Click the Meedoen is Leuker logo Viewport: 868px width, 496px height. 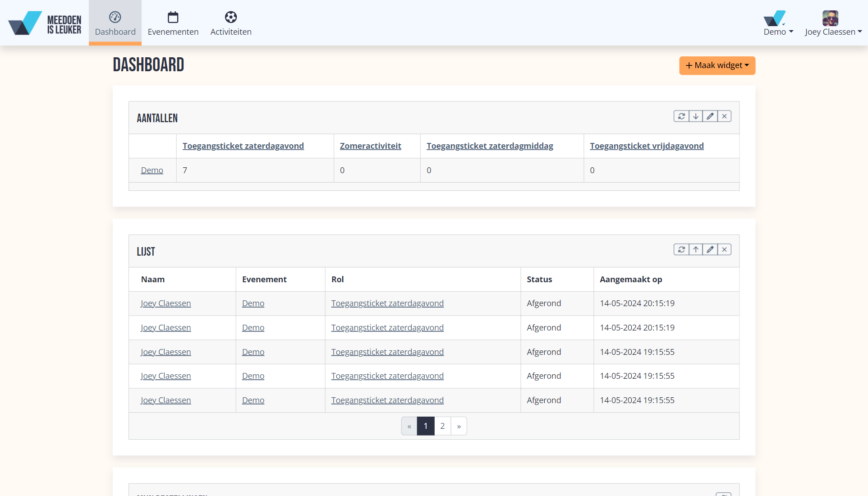point(45,23)
